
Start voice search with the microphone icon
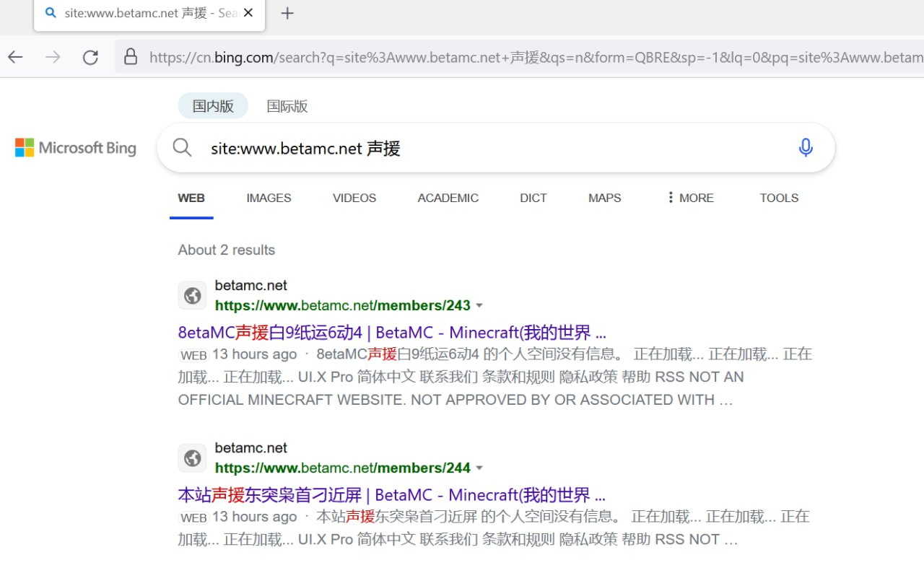click(x=806, y=148)
